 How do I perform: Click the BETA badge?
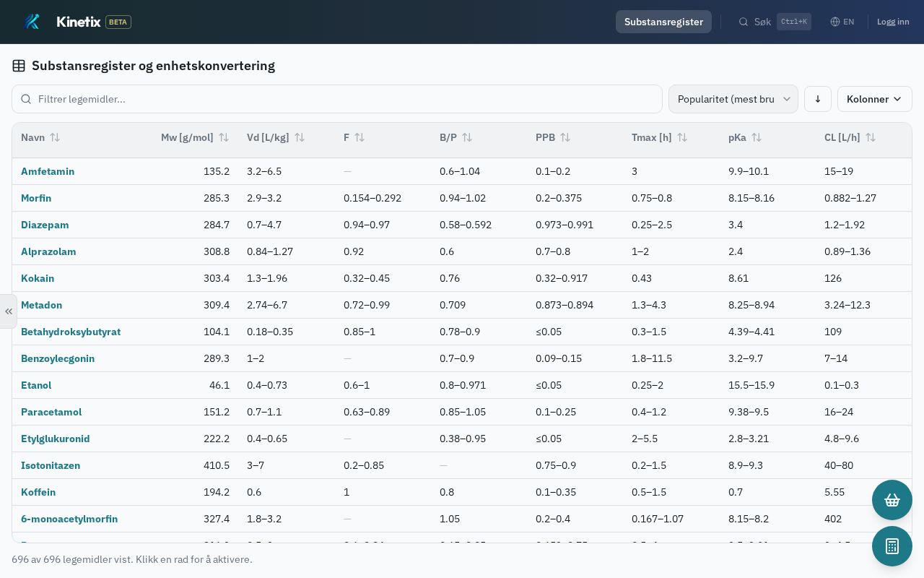pos(118,22)
